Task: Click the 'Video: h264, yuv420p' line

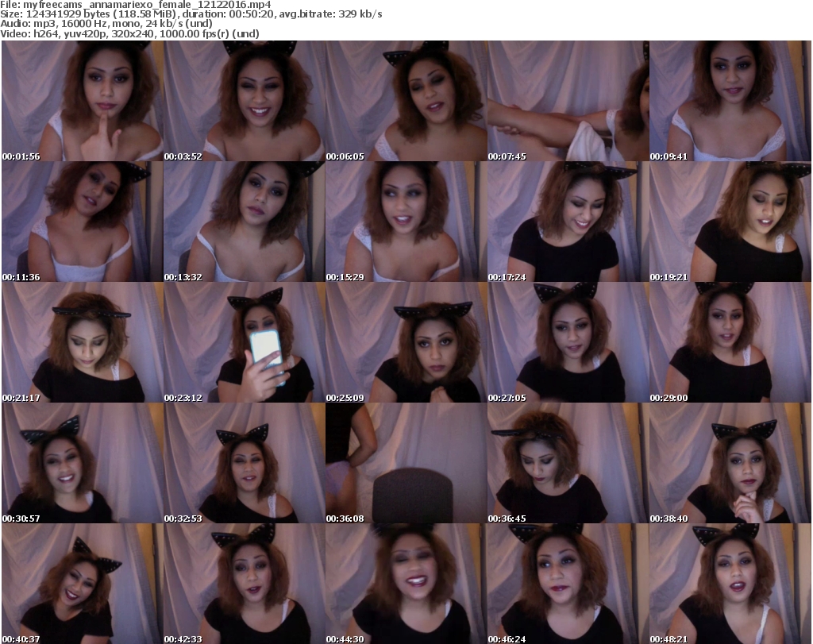Action: click(x=129, y=33)
